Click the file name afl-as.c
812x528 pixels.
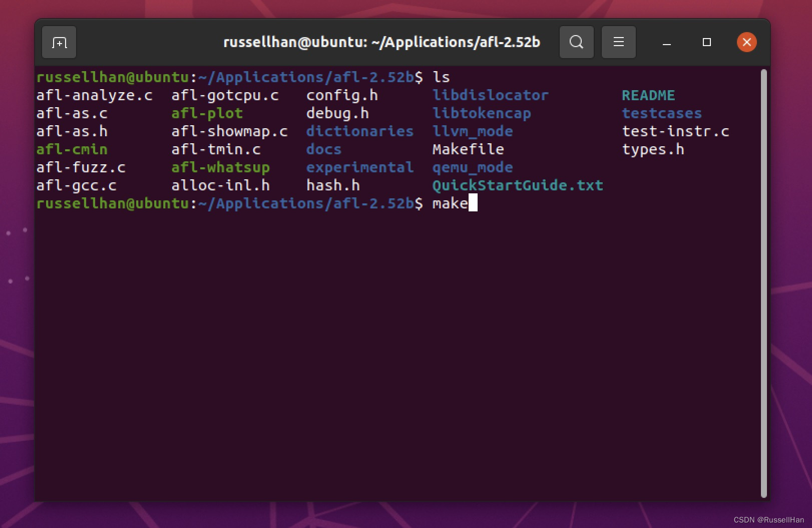pyautogui.click(x=72, y=114)
